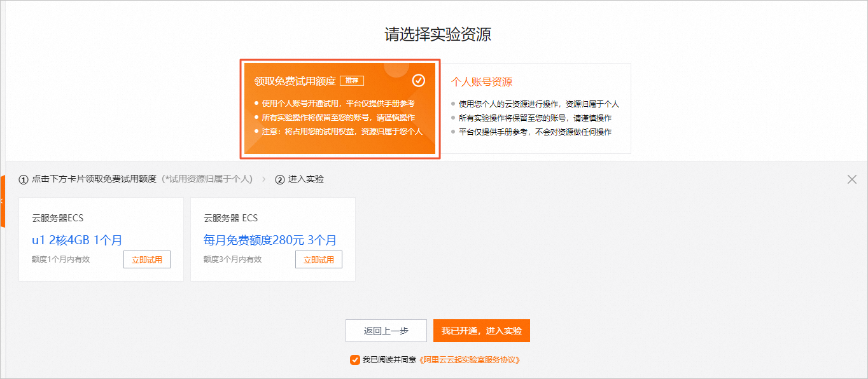Click the text 额度3个月内有效
The height and width of the screenshot is (379, 868).
233,259
